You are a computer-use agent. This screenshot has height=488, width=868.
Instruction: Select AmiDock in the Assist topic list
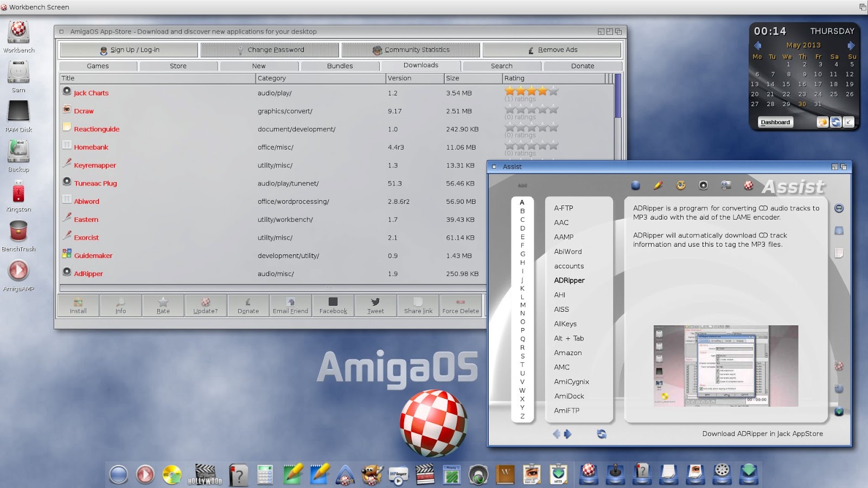569,396
